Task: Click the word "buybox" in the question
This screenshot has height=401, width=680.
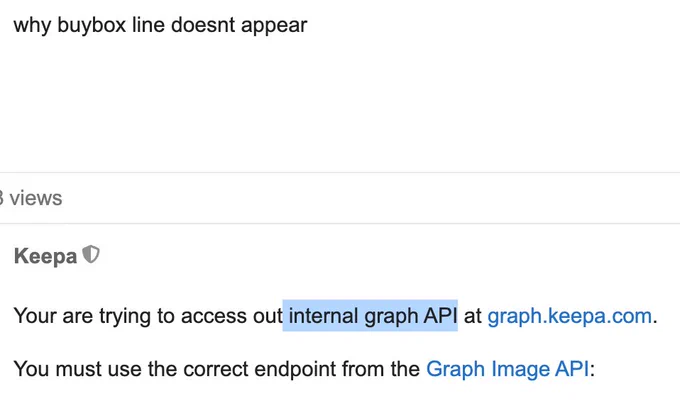Action: [92, 25]
